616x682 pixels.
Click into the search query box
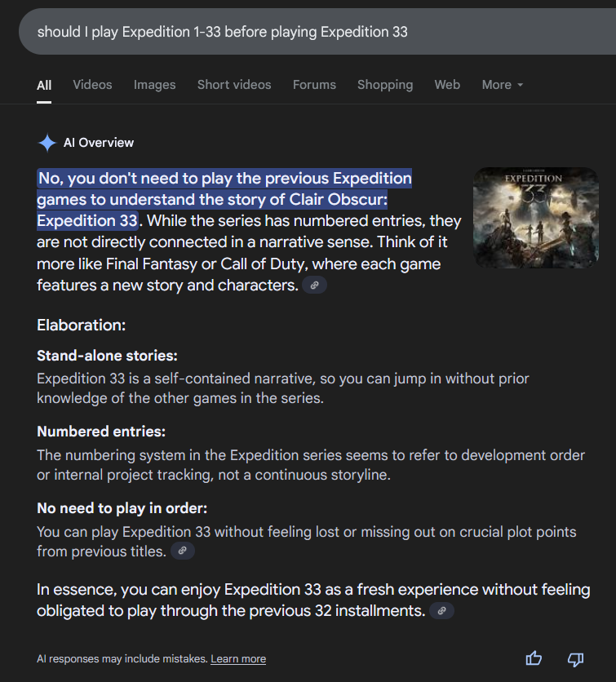point(317,32)
